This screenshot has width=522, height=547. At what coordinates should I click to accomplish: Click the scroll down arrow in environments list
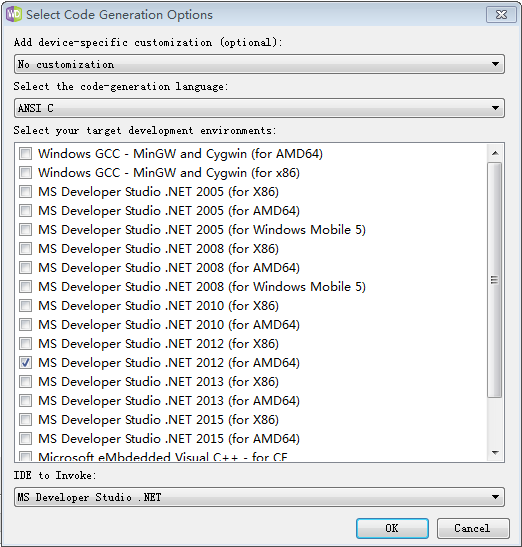pyautogui.click(x=495, y=452)
